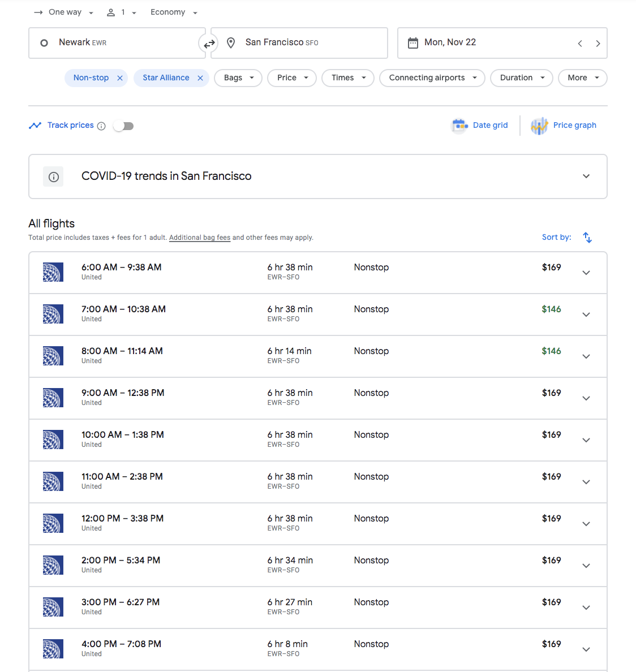The image size is (636, 672).
Task: Click the location pin icon next to San Francisco
Action: 230,42
